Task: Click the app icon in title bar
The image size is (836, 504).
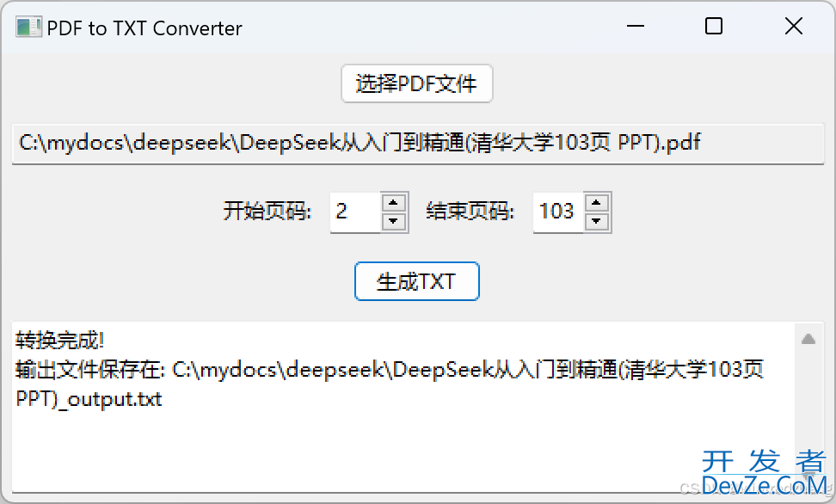Action: coord(28,28)
